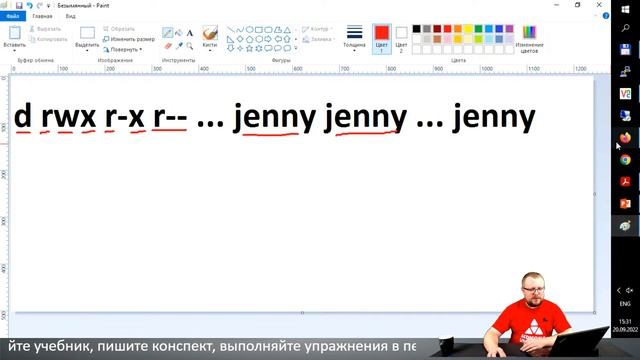Viewport: 640px width, 360px height.
Task: Choose the oval shape
Action: [249, 30]
